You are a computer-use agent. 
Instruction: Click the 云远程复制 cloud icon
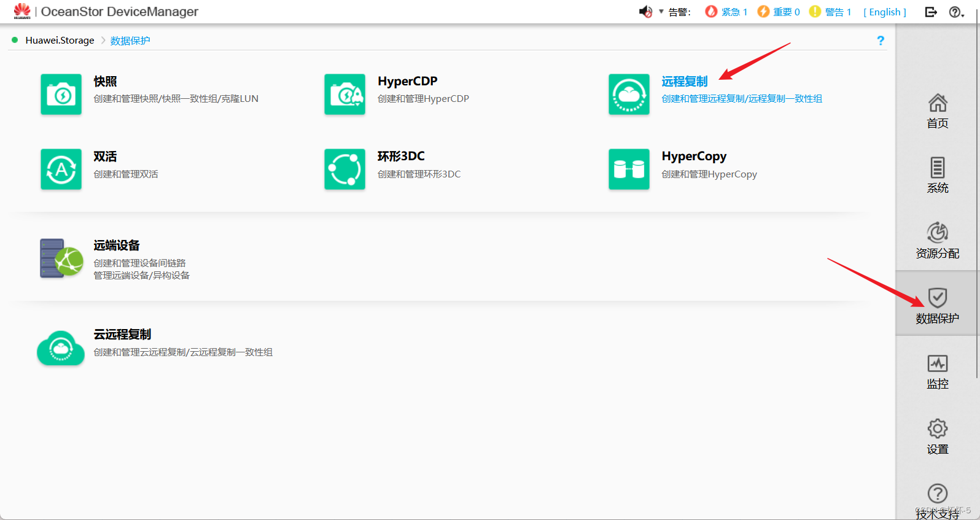(x=61, y=348)
